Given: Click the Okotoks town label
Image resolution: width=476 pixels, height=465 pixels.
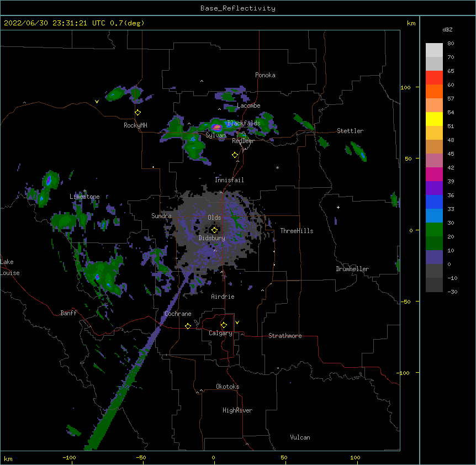Looking at the screenshot, I should [228, 387].
